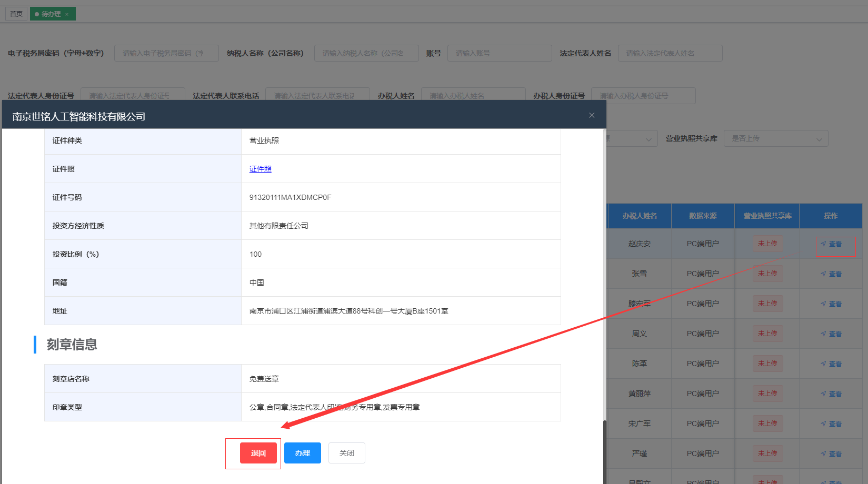Click the 国籍 value 中国

257,283
